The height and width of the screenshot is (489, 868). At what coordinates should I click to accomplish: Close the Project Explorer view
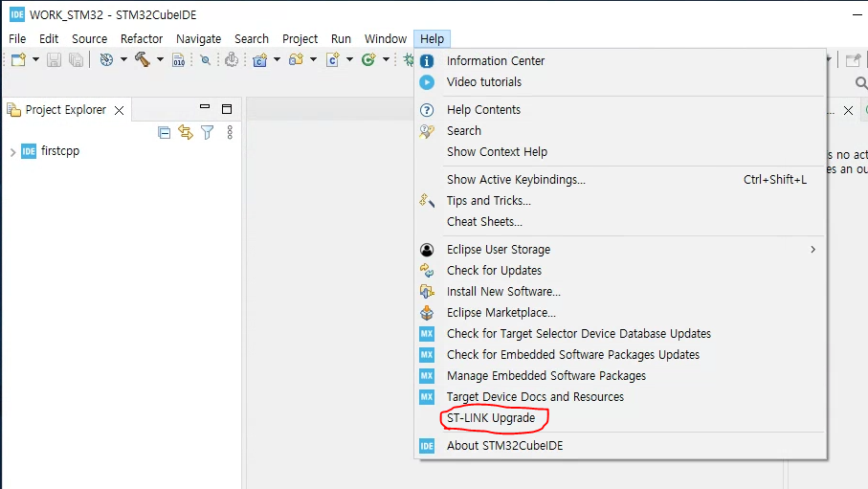119,110
